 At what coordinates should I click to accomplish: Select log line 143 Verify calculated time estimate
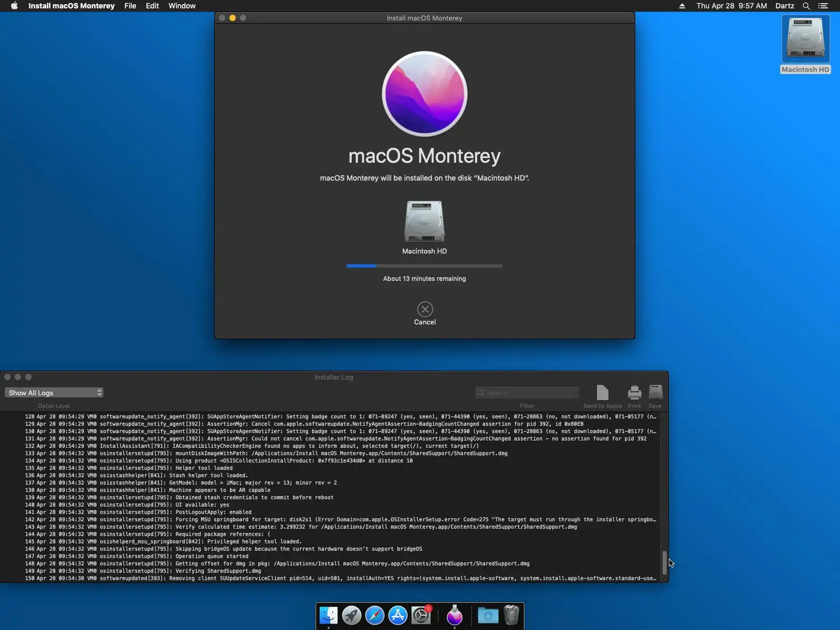pos(331,527)
